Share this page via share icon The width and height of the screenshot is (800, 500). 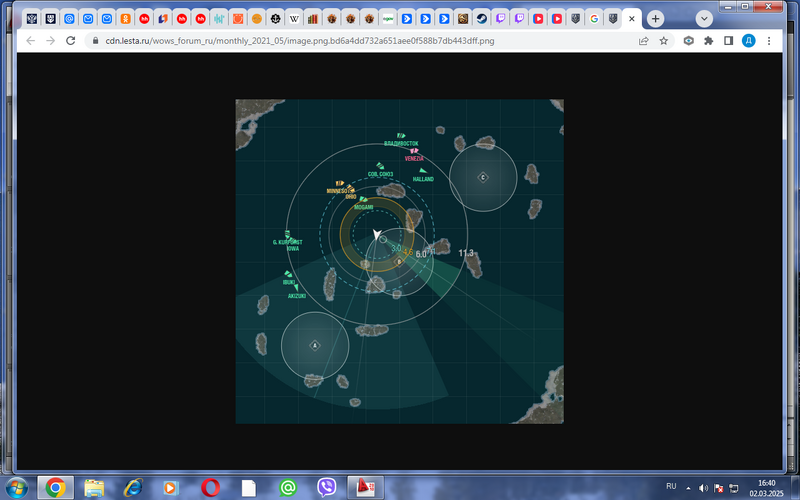coord(643,41)
